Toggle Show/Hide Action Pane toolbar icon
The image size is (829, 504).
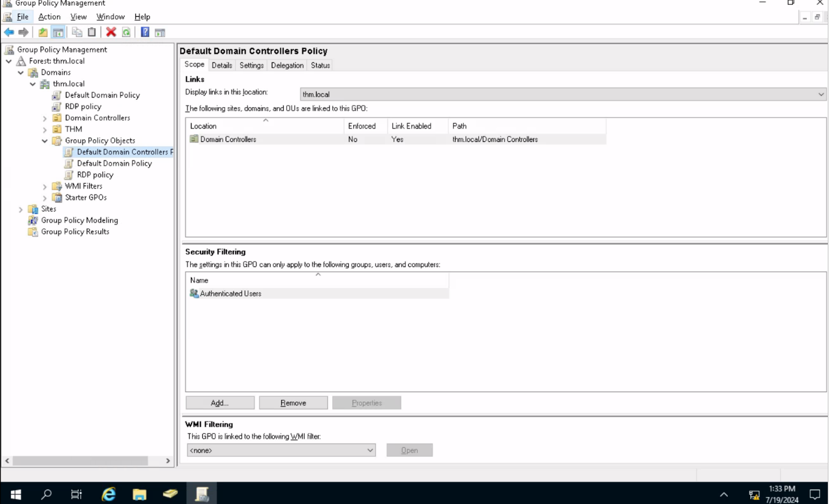[160, 32]
